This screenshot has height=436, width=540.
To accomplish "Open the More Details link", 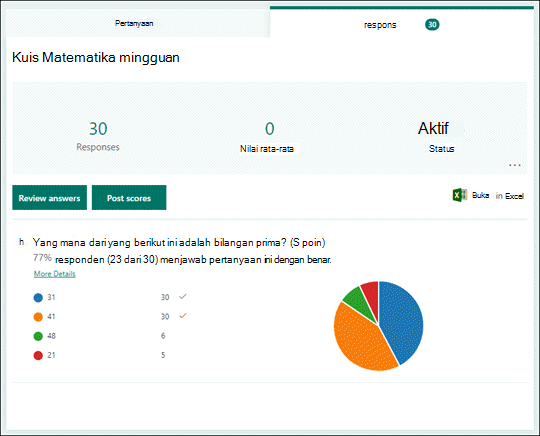I will 54,274.
